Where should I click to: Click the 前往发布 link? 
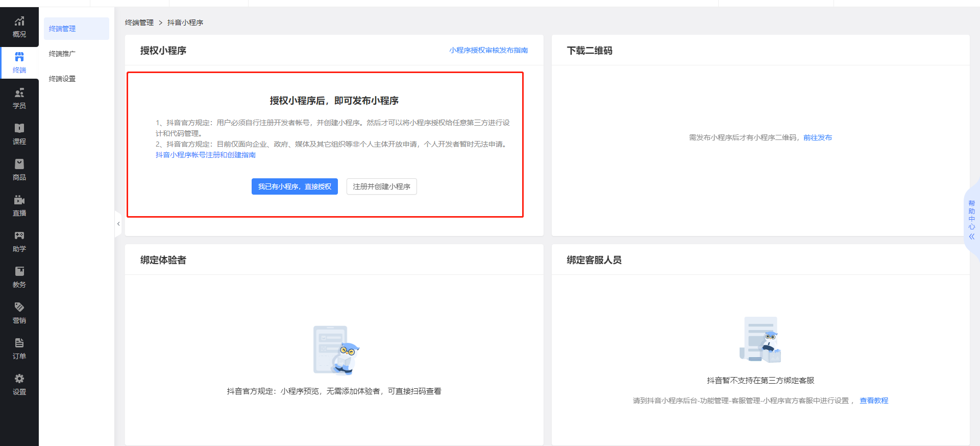(x=818, y=137)
